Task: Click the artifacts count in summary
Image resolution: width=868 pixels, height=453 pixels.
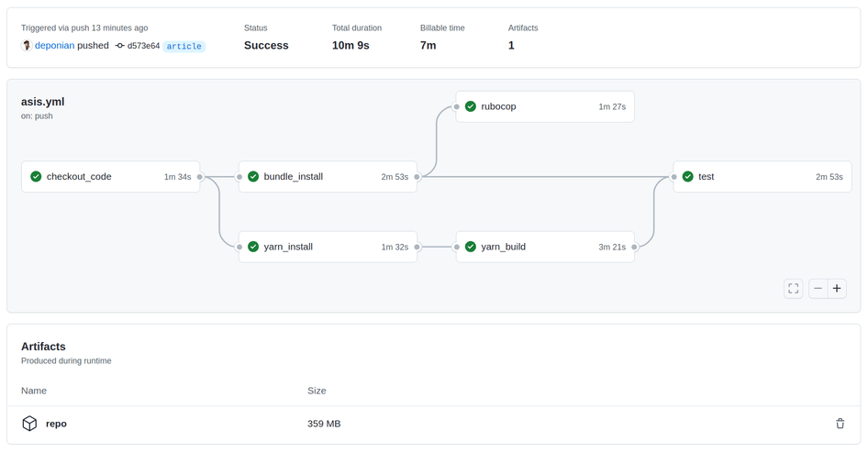Action: pos(511,46)
